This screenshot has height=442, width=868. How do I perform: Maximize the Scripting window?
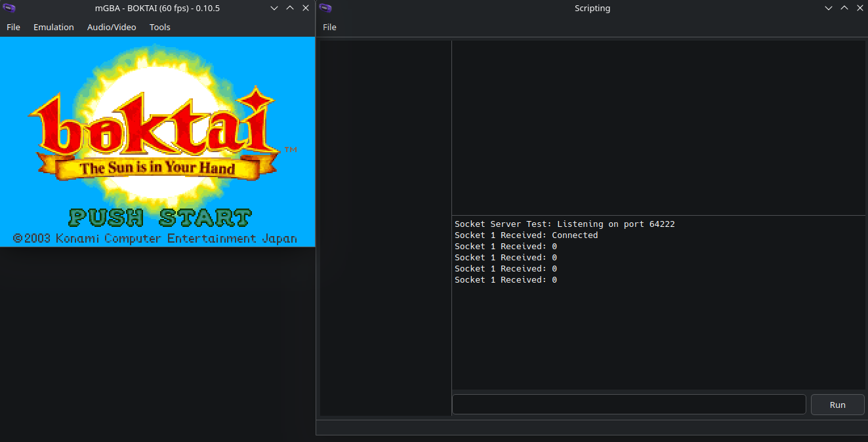(843, 9)
